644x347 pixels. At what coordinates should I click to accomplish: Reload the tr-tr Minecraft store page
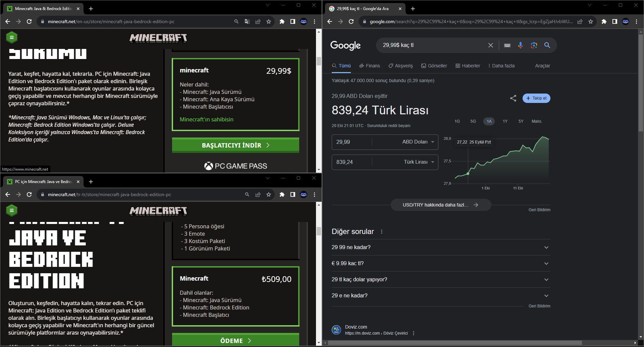click(29, 194)
